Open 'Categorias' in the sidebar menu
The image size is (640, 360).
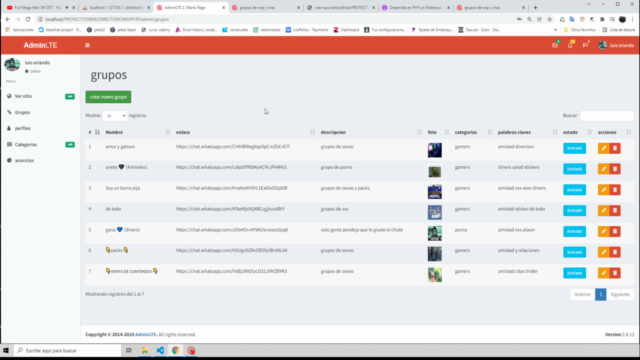(x=40, y=144)
